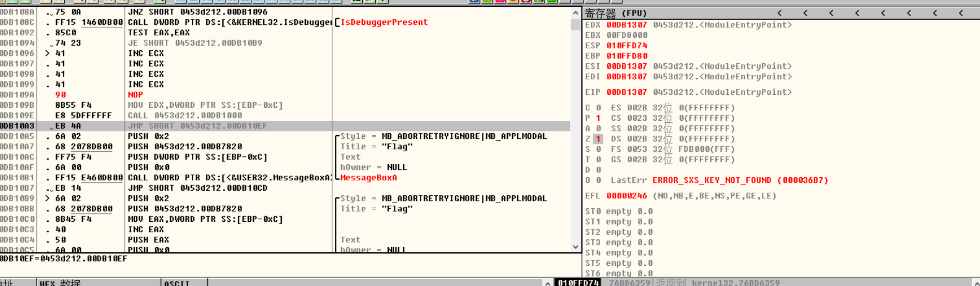Select the EDX register value 00DB1307
Image resolution: width=980 pixels, height=286 pixels.
click(x=627, y=25)
